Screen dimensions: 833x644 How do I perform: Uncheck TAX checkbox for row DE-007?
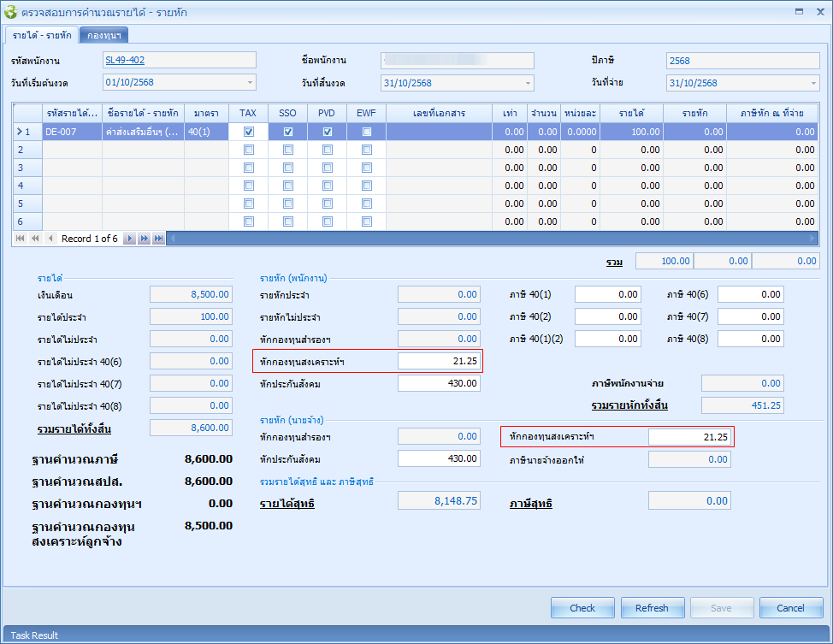point(249,132)
